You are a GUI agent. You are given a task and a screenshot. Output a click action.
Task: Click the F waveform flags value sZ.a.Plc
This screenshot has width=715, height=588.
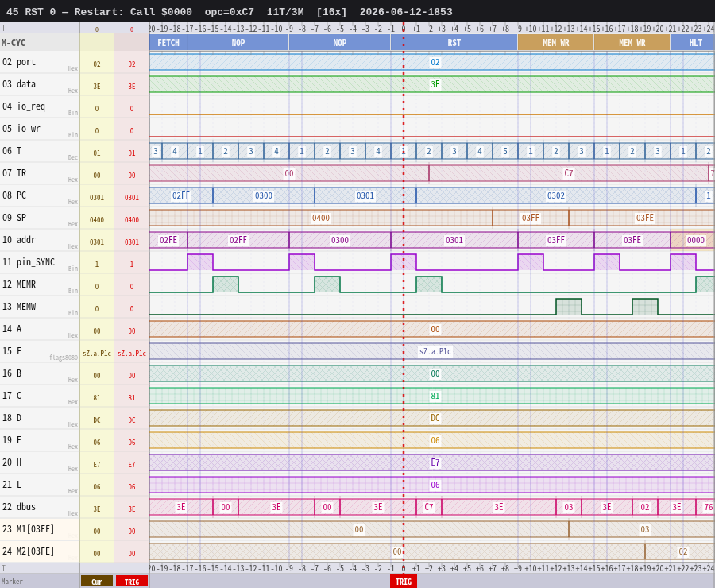coord(435,352)
